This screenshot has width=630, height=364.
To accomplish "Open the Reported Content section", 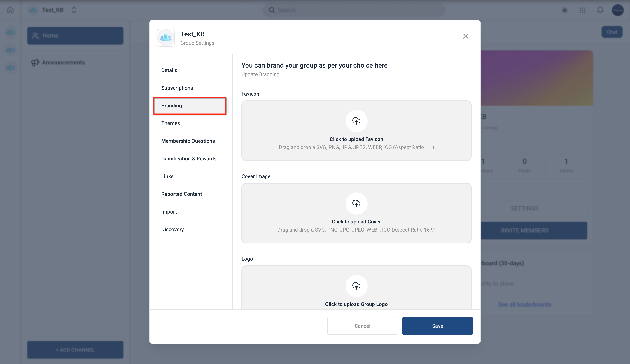I will [x=191, y=194].
